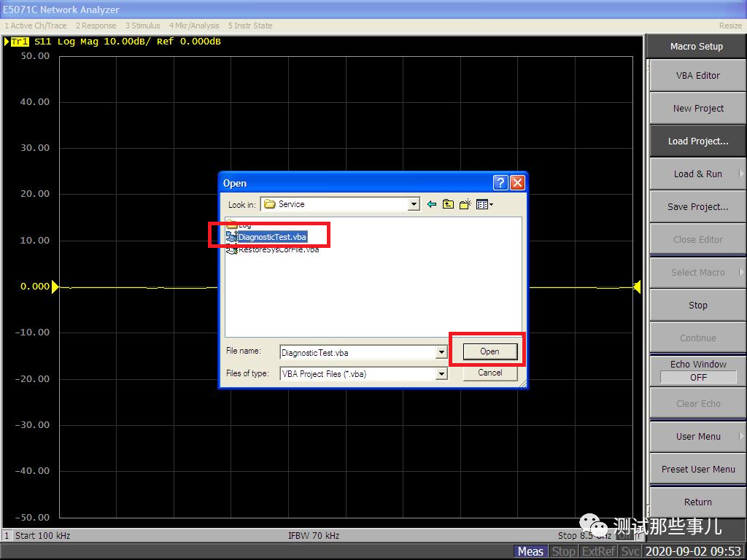
Task: Click the channel 1 indicator at bottom left
Action: [x=7, y=535]
